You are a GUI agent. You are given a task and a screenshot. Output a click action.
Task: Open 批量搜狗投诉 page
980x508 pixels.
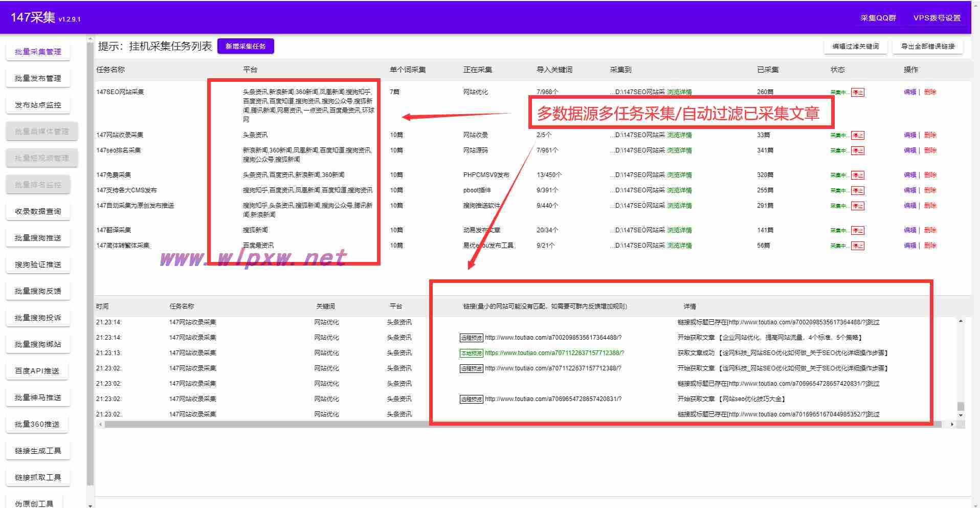(x=38, y=318)
